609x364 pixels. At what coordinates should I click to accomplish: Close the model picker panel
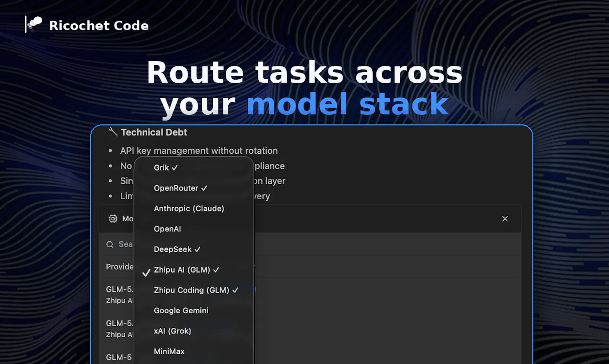pos(505,219)
